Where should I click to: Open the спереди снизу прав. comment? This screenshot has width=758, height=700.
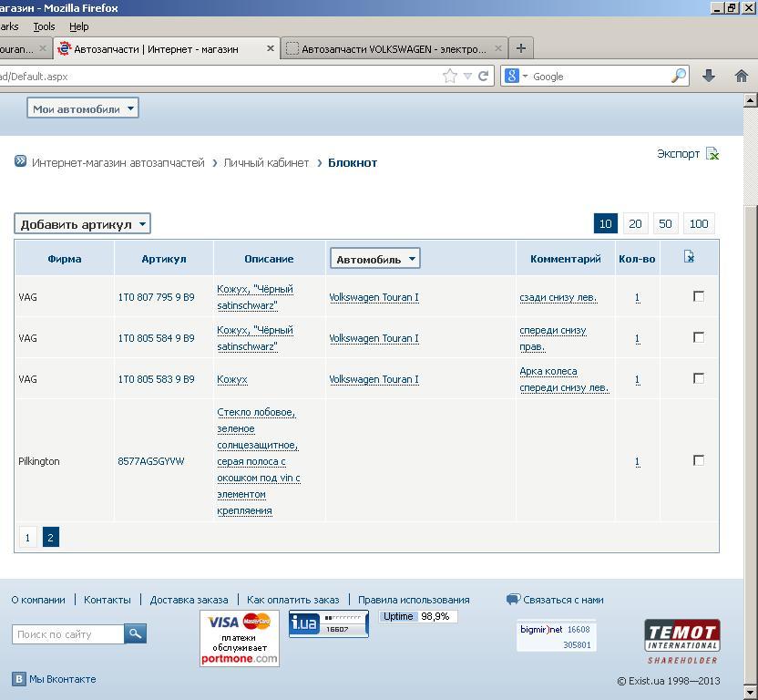pyautogui.click(x=552, y=338)
